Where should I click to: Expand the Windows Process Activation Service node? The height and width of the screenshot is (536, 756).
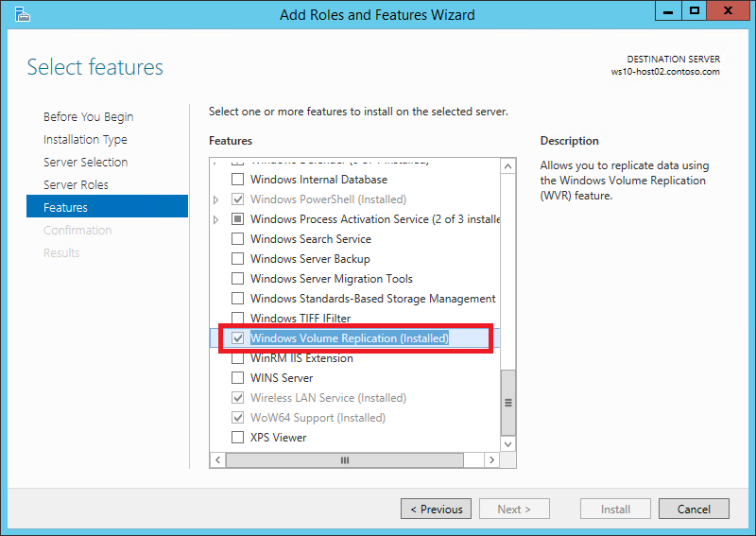[x=216, y=219]
